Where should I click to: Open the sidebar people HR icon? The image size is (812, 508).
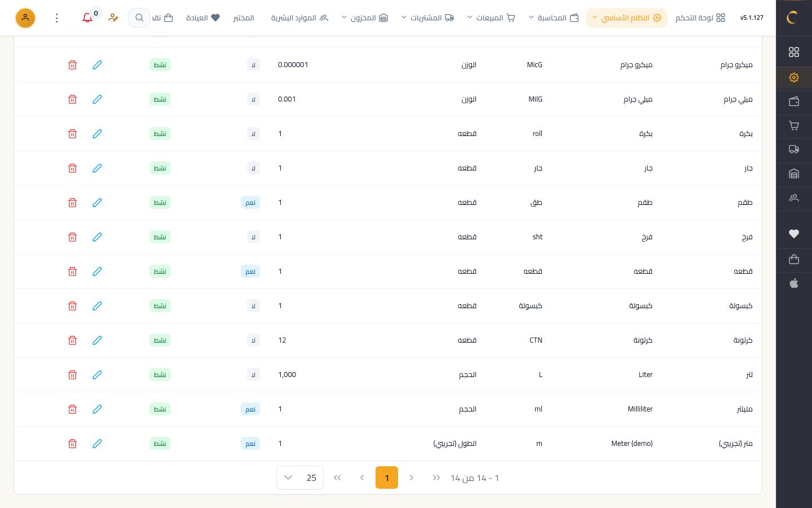[x=794, y=198]
